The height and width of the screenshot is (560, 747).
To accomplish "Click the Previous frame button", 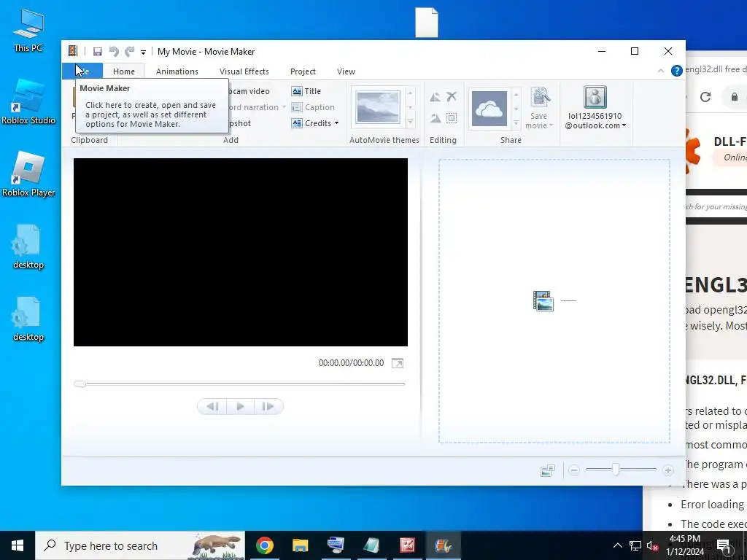I will tap(212, 406).
